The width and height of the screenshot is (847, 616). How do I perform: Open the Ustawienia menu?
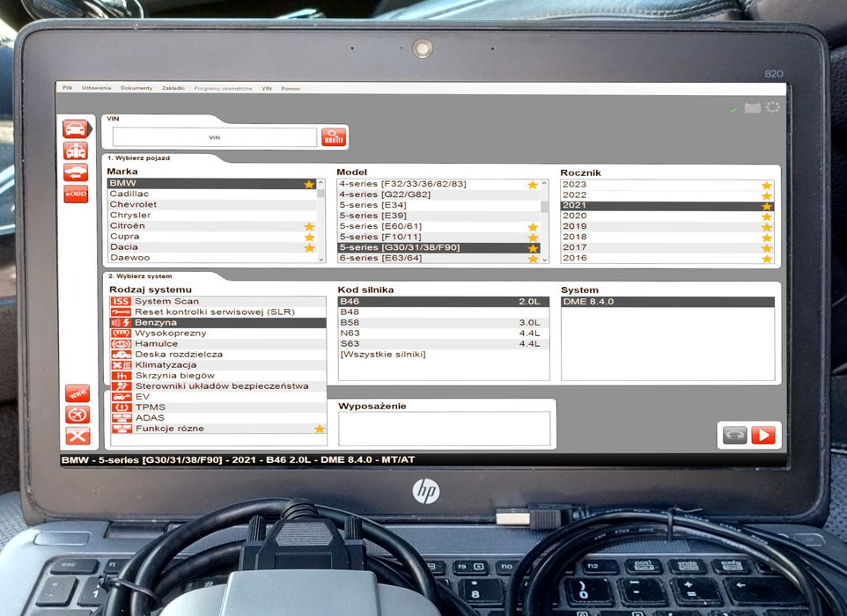96,87
